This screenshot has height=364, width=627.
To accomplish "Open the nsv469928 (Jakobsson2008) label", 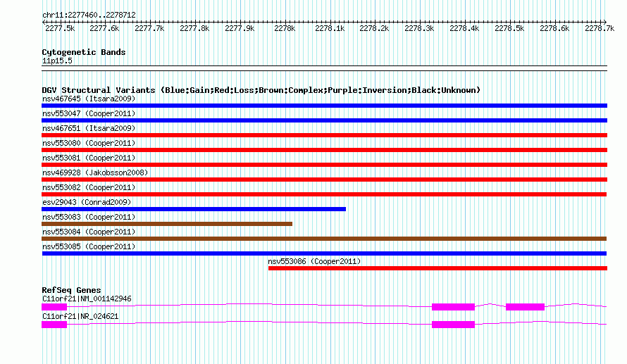I will click(95, 172).
